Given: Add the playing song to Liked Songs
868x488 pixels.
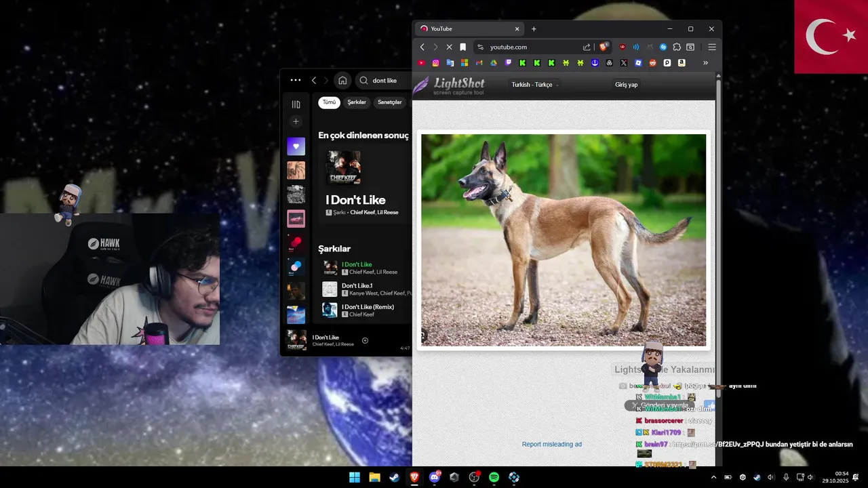Looking at the screenshot, I should pos(365,340).
